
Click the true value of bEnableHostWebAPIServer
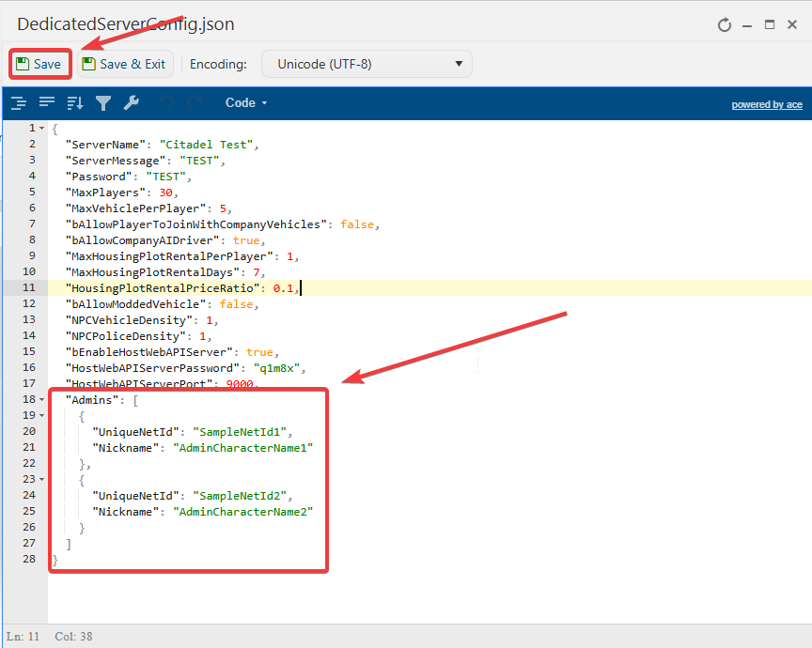pos(259,352)
